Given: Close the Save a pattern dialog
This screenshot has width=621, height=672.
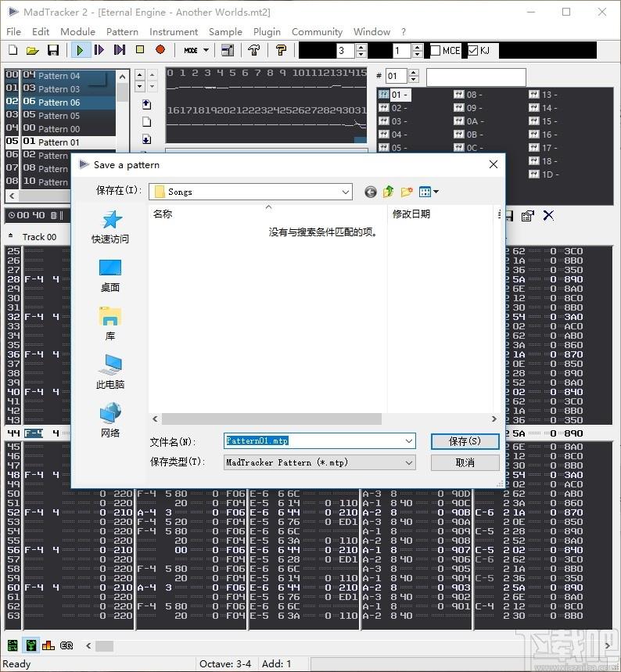Looking at the screenshot, I should point(494,164).
